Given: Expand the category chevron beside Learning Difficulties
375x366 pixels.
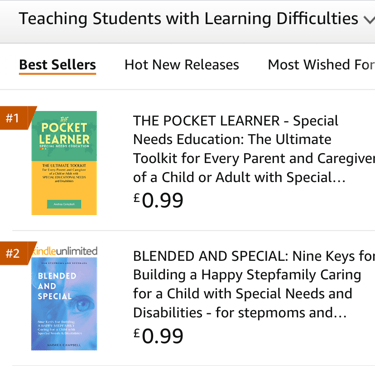Looking at the screenshot, I should (369, 20).
